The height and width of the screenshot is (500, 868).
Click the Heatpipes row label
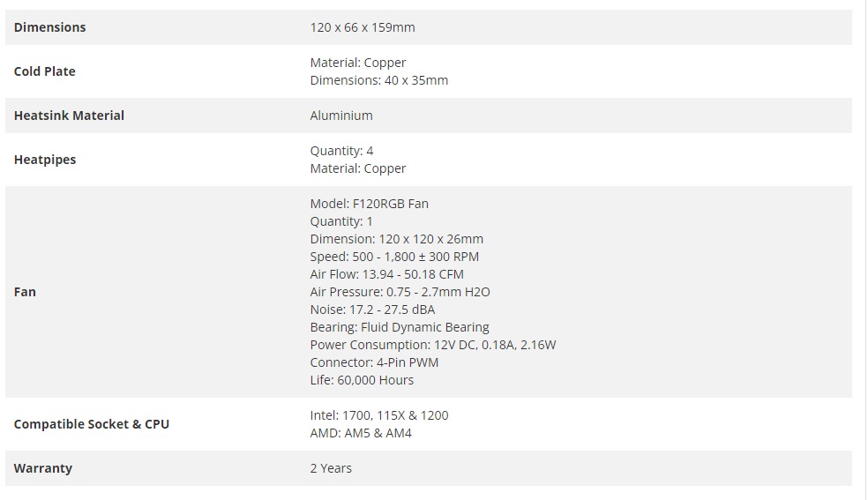[x=44, y=160]
